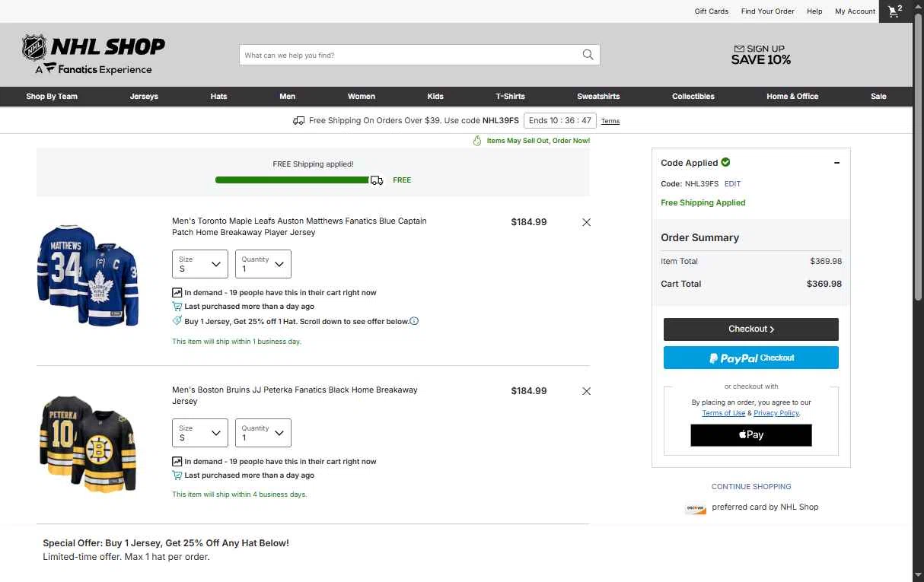Viewport: 924px width, 582px height.
Task: Open the T-Shirts menu
Action: [510, 97]
